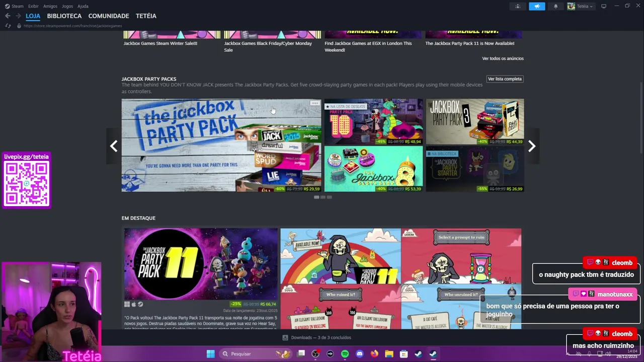Open options on Jackbox Party Pack banner
Viewport: 644px width, 362px height.
point(315,103)
